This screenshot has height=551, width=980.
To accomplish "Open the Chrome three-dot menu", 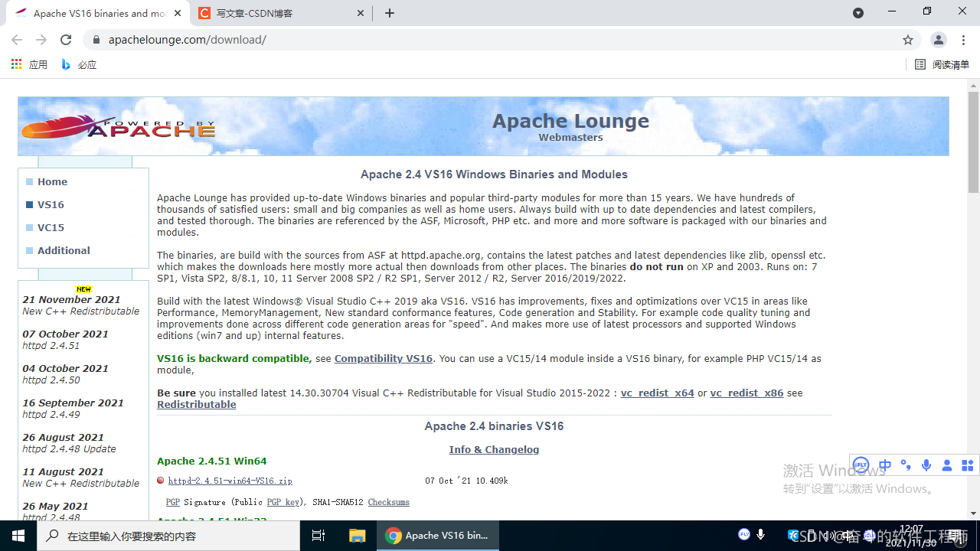I will click(963, 40).
